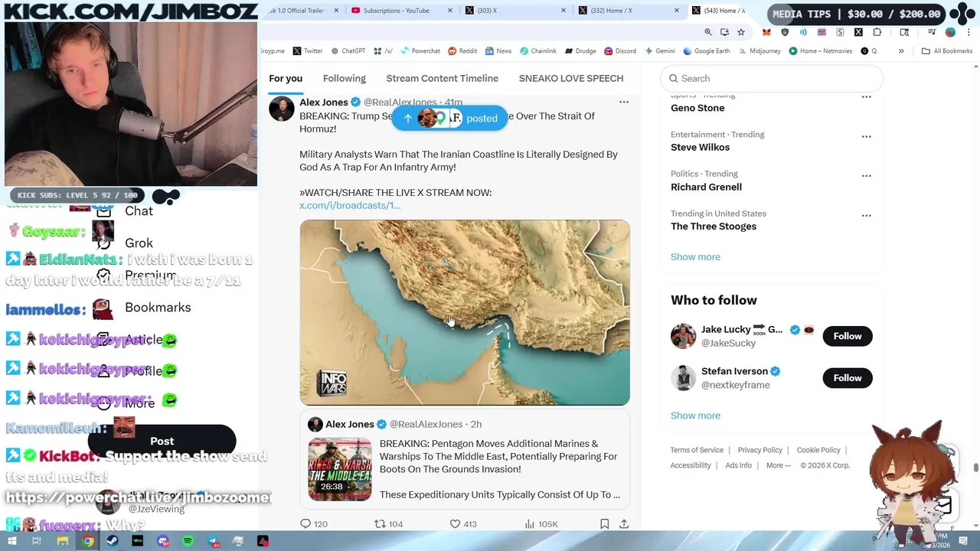The height and width of the screenshot is (551, 980).
Task: Open Accessibility footer link
Action: 691,465
